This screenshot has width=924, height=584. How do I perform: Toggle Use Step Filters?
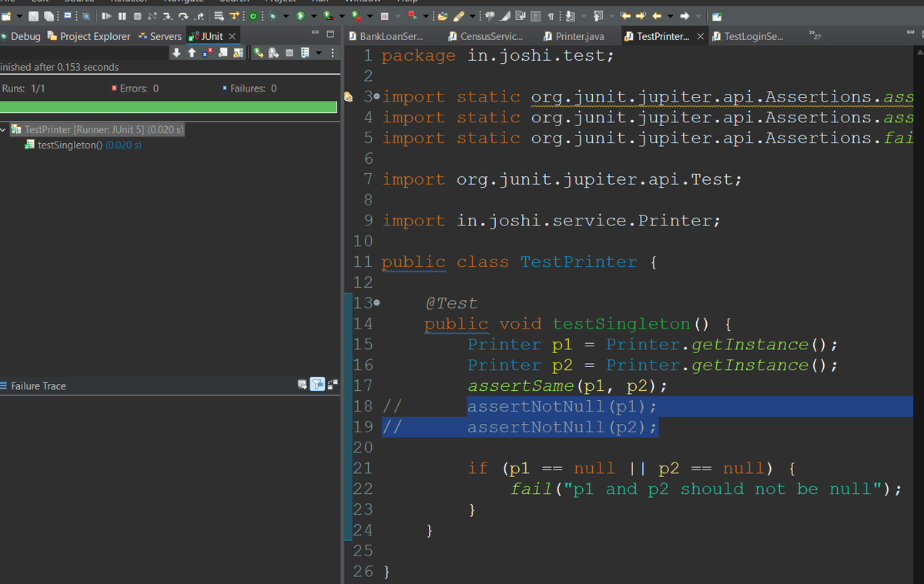click(234, 15)
